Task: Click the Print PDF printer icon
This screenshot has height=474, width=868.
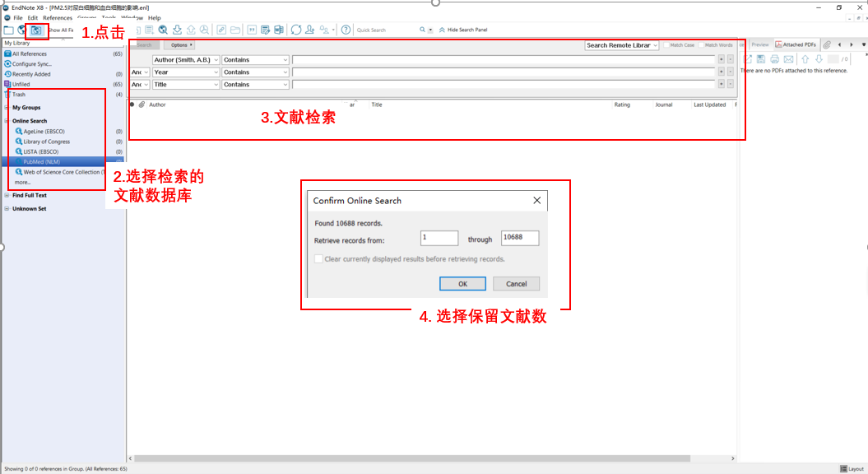Action: point(775,58)
